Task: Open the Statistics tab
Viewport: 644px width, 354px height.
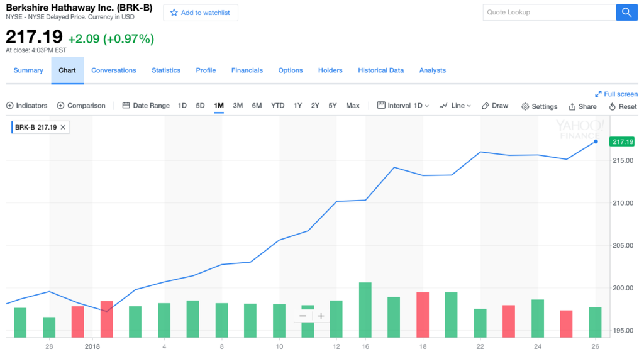Action: pos(166,70)
